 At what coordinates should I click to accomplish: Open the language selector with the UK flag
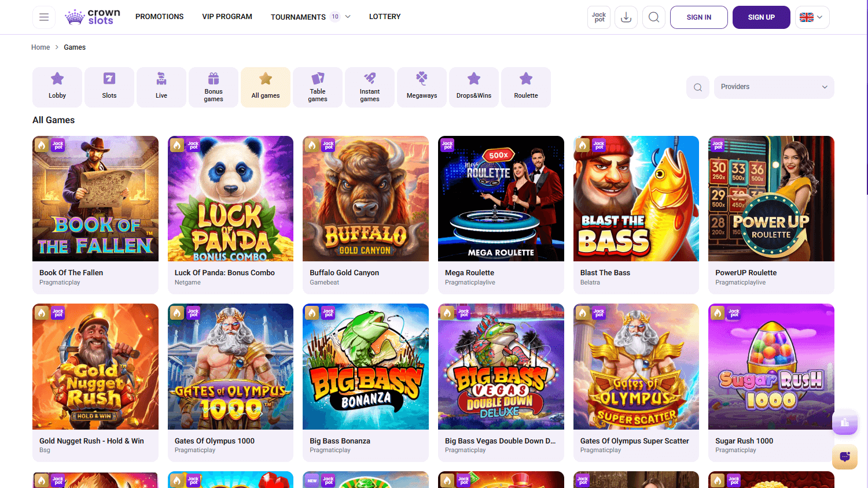(x=811, y=17)
